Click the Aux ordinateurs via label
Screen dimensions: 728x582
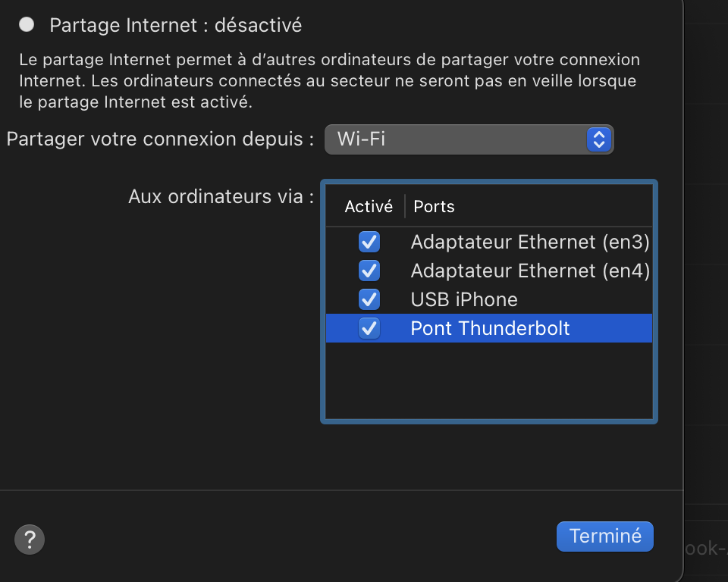[221, 197]
